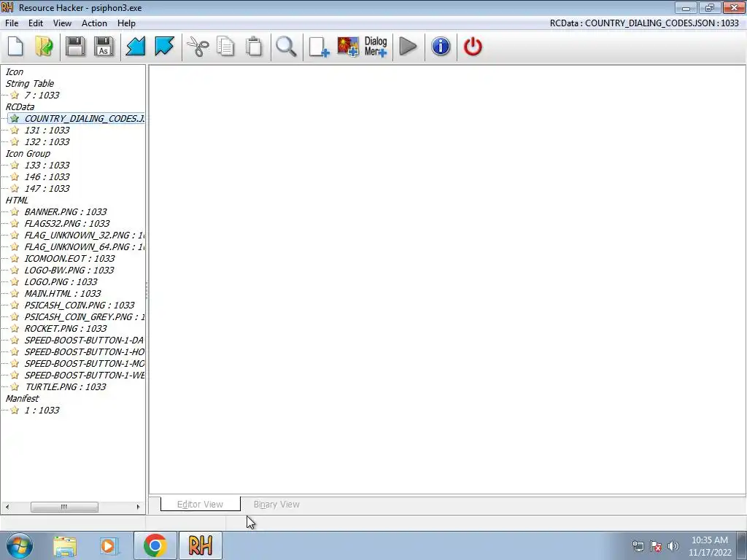747x560 pixels.
Task: Open Windows Explorer from the taskbar
Action: point(65,545)
